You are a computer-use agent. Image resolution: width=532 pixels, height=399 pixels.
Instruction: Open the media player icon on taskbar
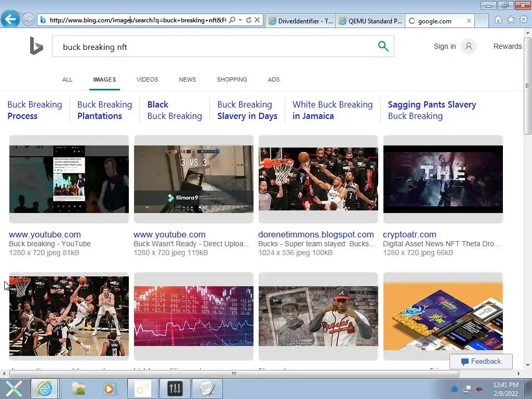(x=109, y=389)
